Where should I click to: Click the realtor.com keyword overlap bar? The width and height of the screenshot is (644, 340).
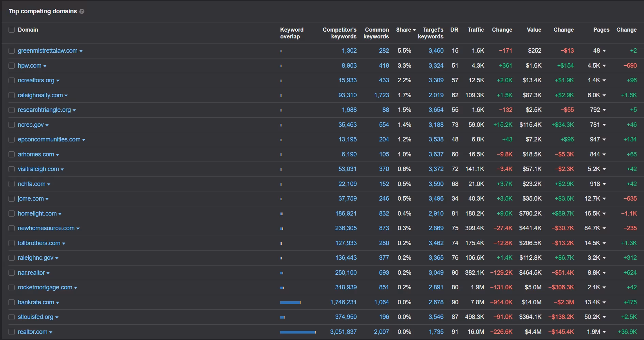tap(298, 332)
